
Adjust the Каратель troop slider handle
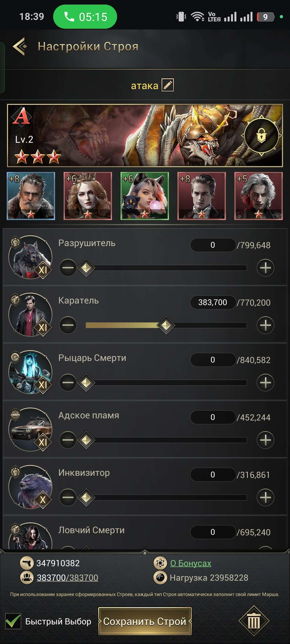point(166,325)
